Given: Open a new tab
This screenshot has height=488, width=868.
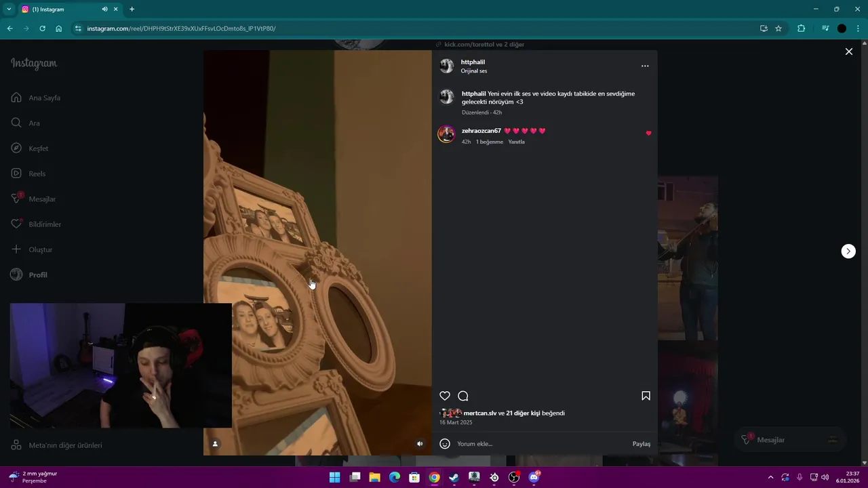Looking at the screenshot, I should [132, 9].
